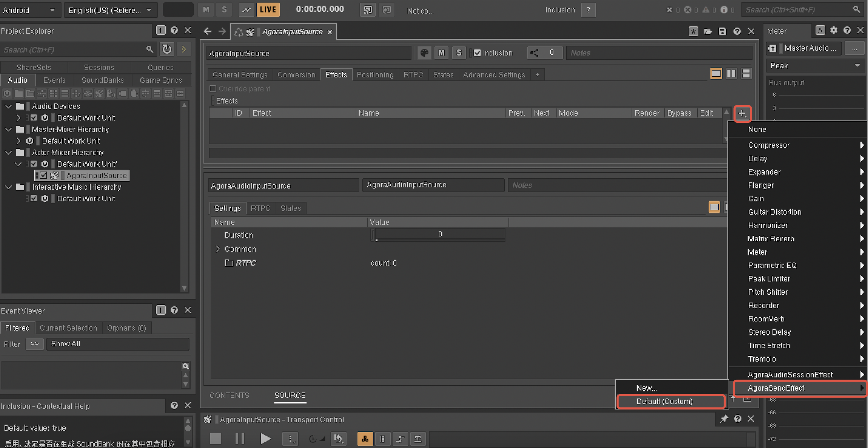The width and height of the screenshot is (868, 448).
Task: Toggle checkbox of AgoraInputSource tree item
Action: coord(43,175)
